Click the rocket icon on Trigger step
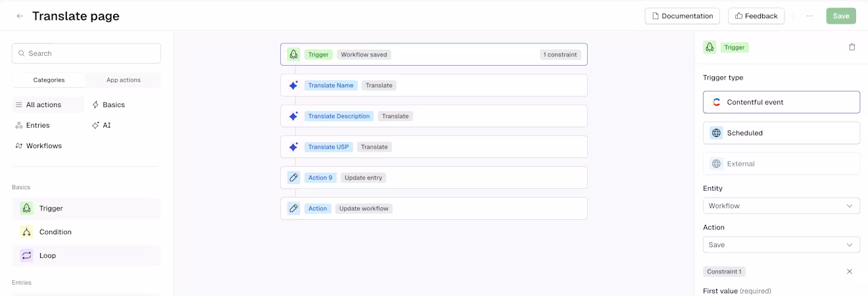 (294, 55)
